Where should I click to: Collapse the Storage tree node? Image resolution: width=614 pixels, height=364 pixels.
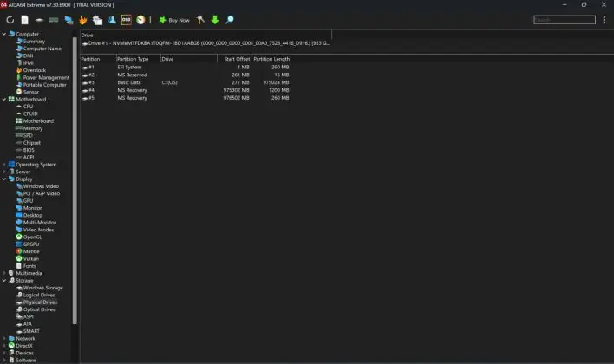pyautogui.click(x=4, y=280)
